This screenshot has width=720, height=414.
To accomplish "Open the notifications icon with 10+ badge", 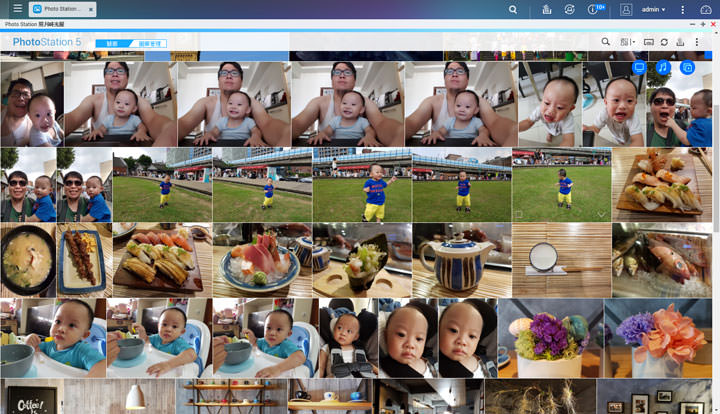I will pos(594,9).
